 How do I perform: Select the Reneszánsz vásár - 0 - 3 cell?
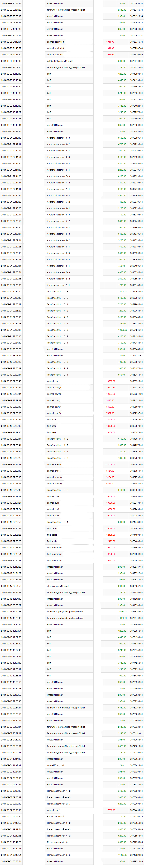click(x=59, y=797)
